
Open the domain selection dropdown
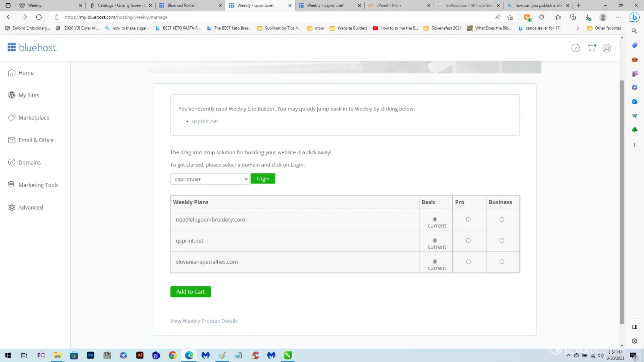click(x=210, y=179)
